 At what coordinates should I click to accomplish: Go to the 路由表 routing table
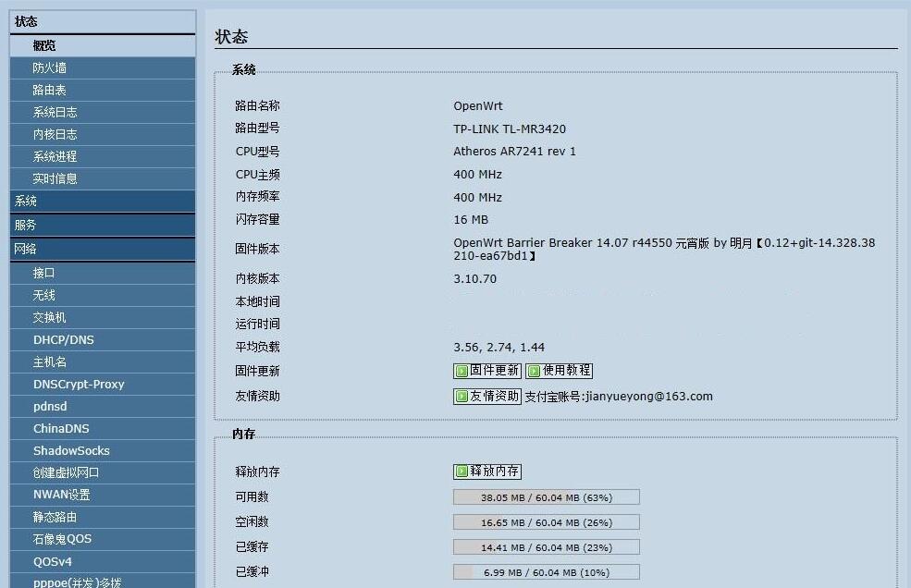coord(50,90)
